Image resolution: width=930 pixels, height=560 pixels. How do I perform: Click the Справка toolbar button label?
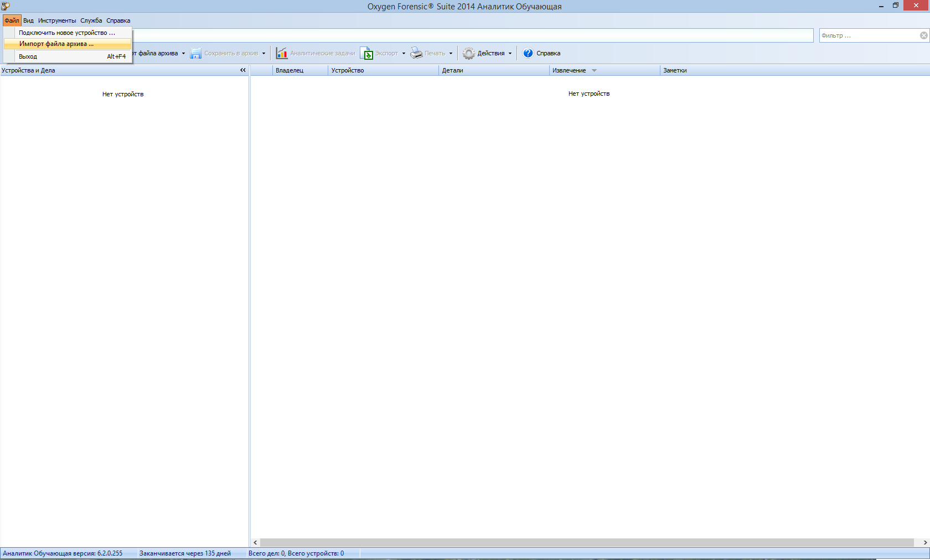[x=549, y=54]
